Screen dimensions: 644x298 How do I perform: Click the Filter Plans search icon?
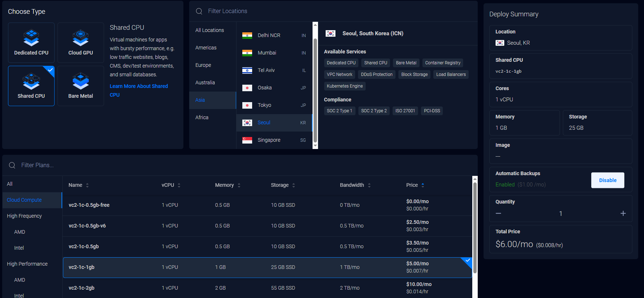(12, 165)
